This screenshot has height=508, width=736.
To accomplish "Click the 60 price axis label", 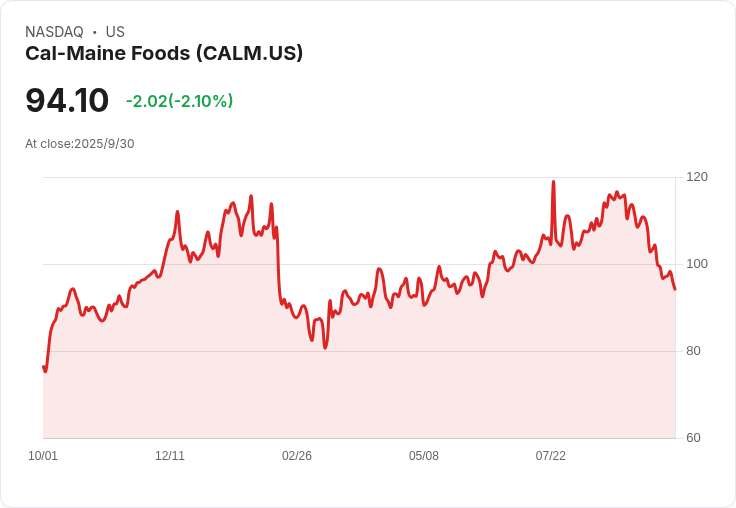I will click(693, 438).
